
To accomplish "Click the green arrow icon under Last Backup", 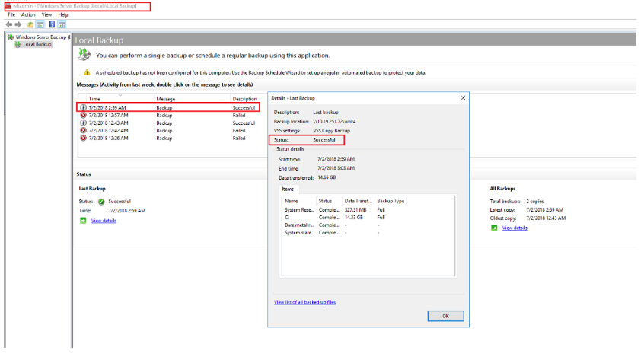I will click(x=83, y=221).
